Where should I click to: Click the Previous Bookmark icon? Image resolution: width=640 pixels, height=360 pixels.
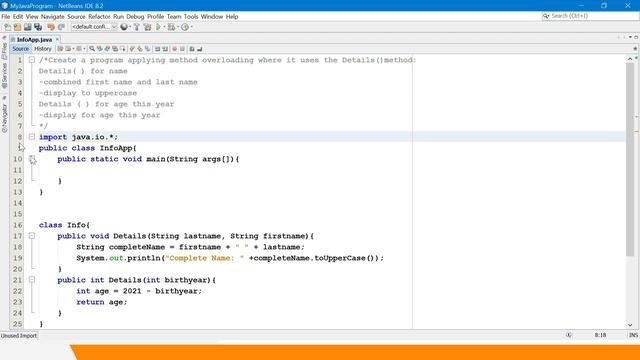pos(132,49)
